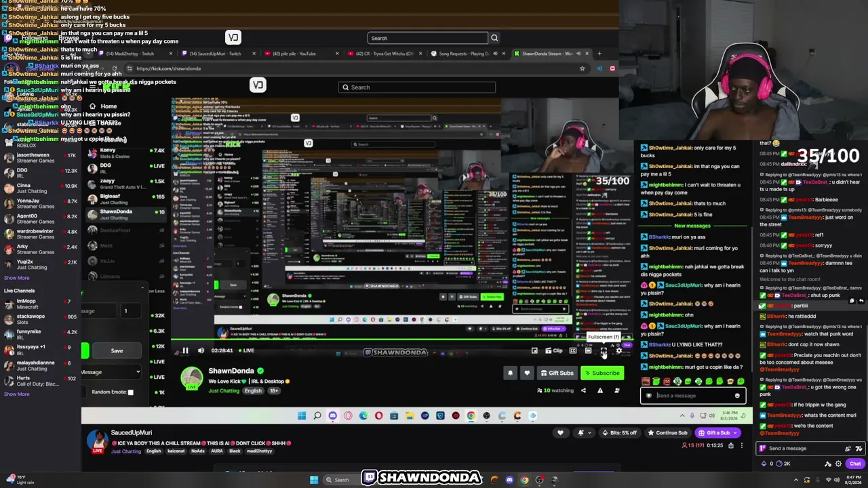Screen dimensions: 868x488
Task: Select the English tag under ShawnDonda
Action: tap(253, 391)
